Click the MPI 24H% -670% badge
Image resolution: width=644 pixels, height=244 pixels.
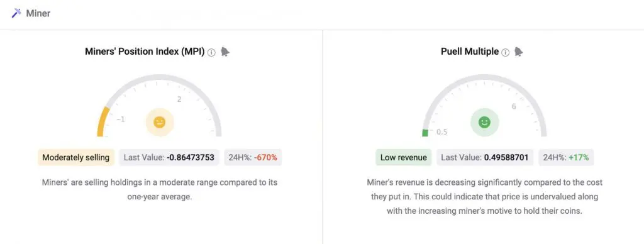click(x=253, y=157)
